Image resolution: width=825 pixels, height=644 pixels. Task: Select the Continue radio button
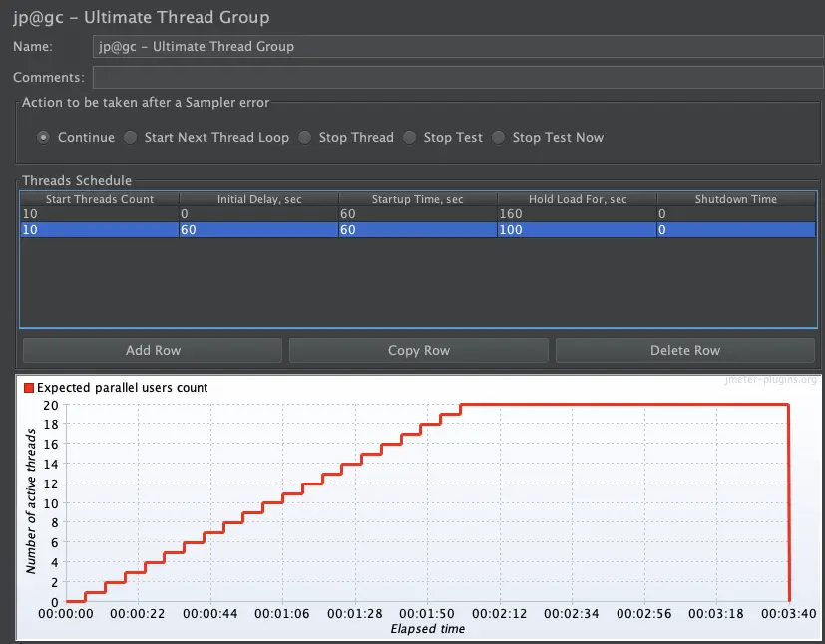pyautogui.click(x=44, y=138)
